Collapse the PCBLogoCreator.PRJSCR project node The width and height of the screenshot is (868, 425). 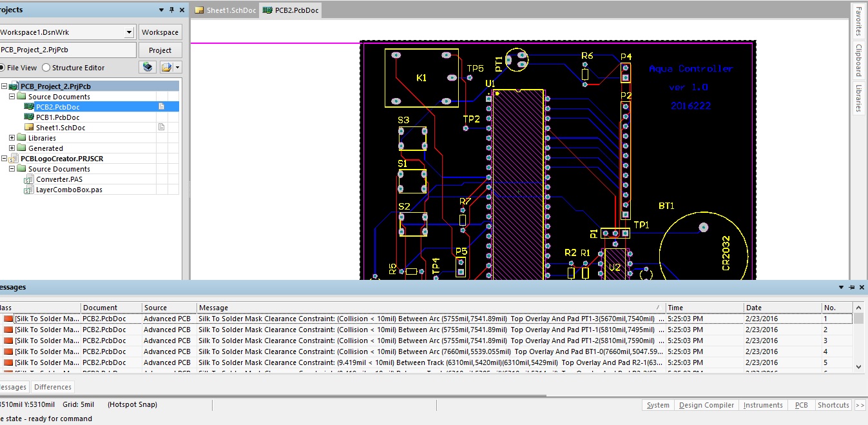5,159
